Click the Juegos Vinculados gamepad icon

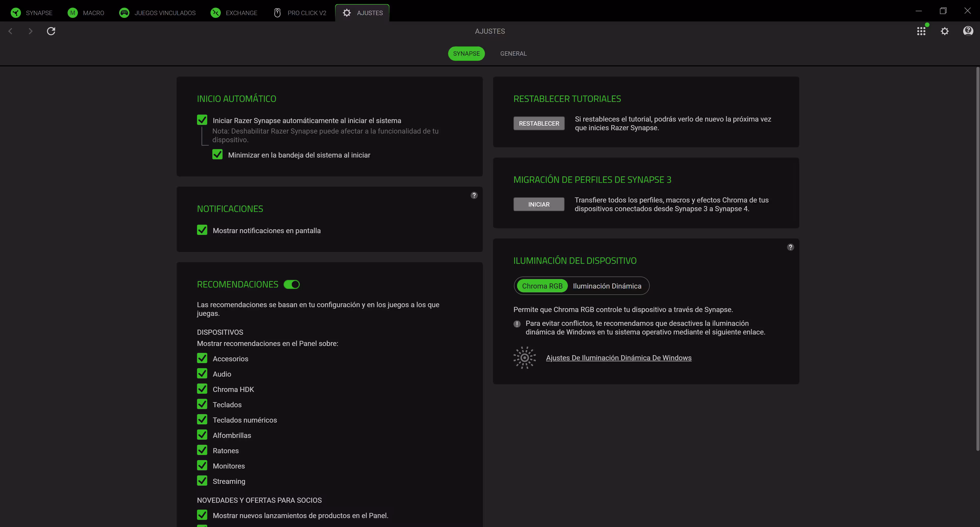point(124,13)
